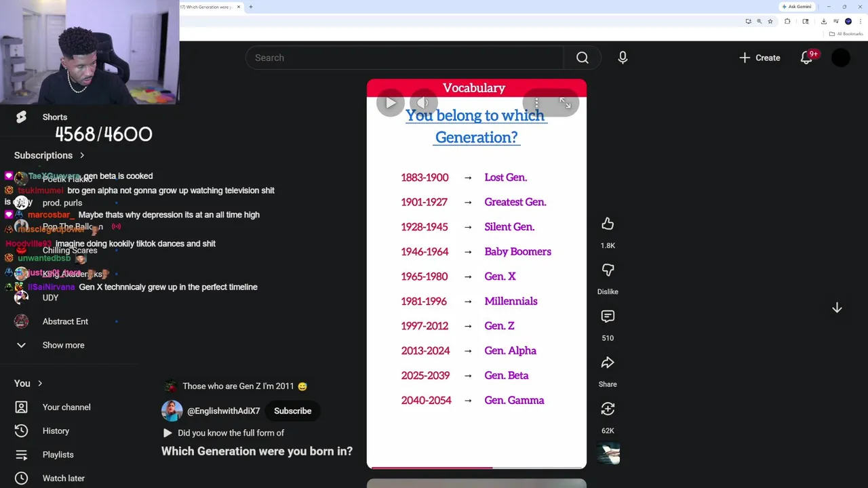Open the YouTube account avatar menu
This screenshot has width=868, height=488.
pyautogui.click(x=841, y=58)
